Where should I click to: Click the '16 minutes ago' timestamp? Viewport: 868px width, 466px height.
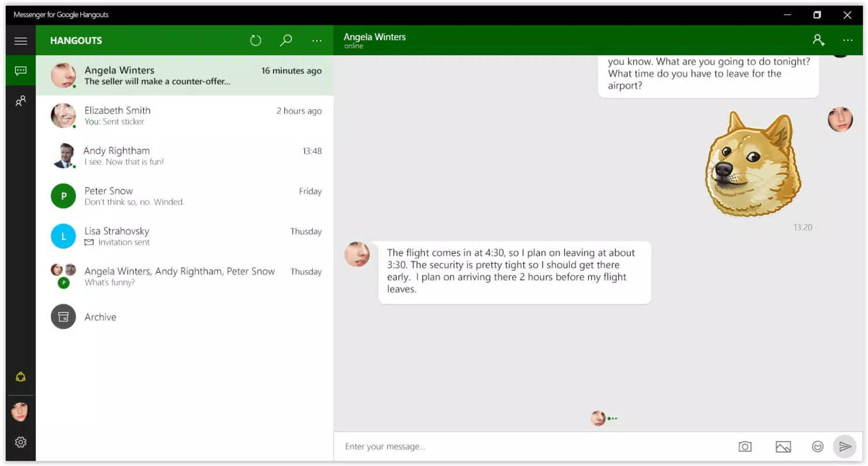[291, 70]
